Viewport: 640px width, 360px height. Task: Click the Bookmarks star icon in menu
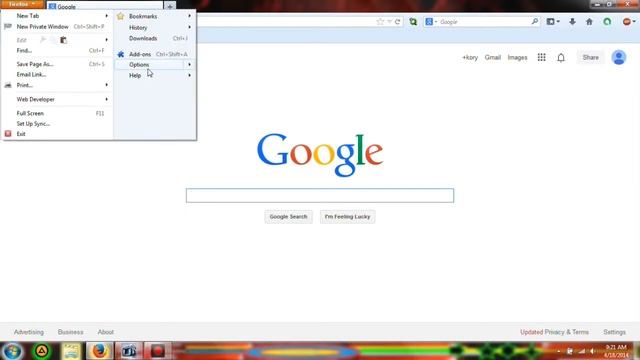tap(120, 16)
